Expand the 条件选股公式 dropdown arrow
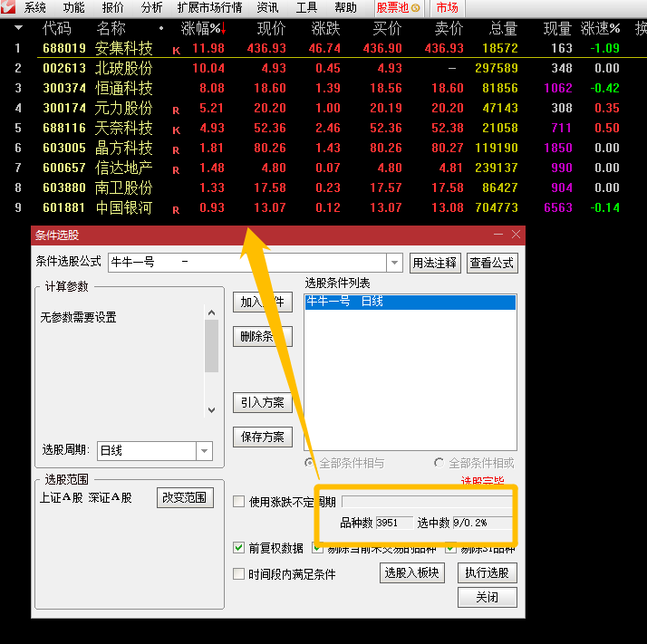647x644 pixels. click(x=394, y=263)
